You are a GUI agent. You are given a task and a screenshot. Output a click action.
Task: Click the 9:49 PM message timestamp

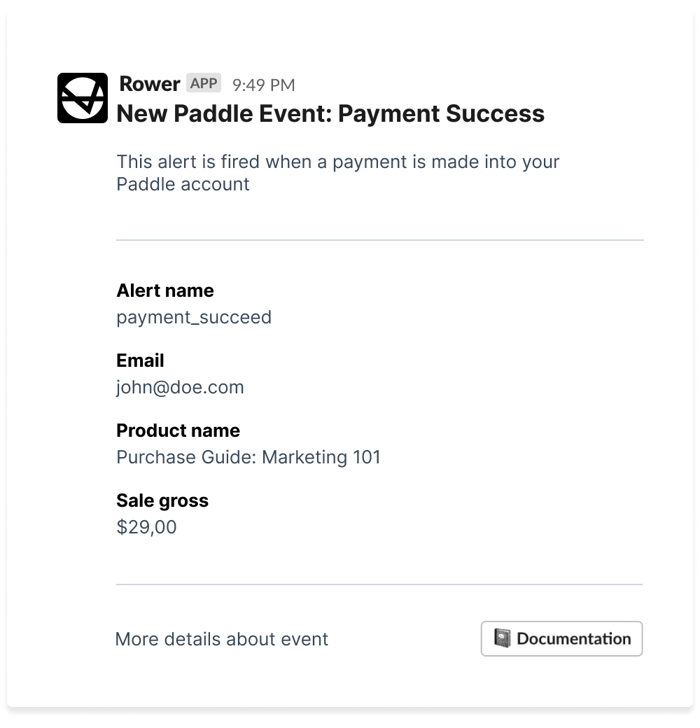tap(263, 85)
